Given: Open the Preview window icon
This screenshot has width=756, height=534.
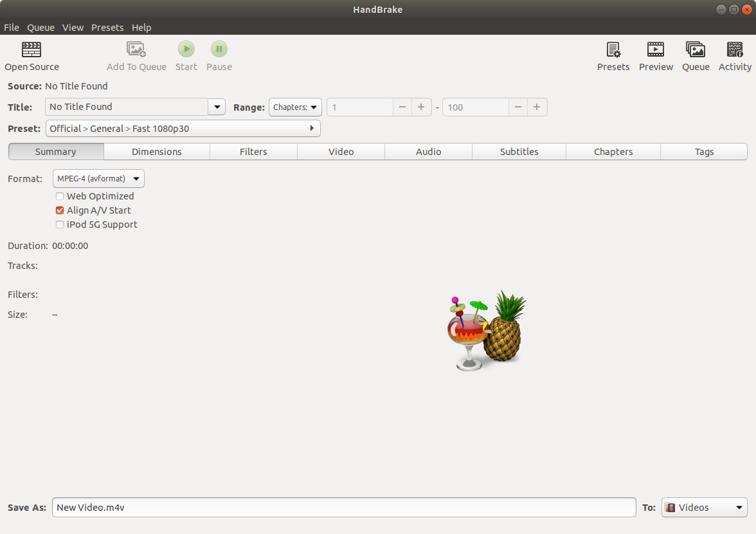Looking at the screenshot, I should coord(656,50).
